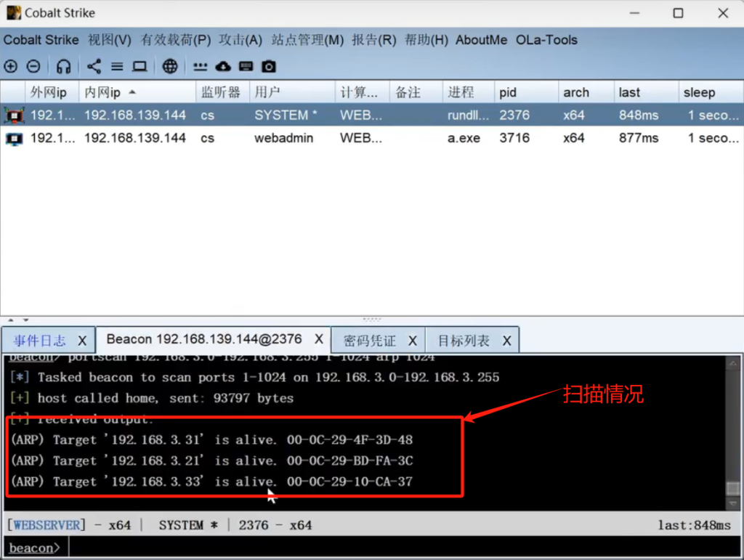Open the 报告(R) menu

click(x=374, y=40)
